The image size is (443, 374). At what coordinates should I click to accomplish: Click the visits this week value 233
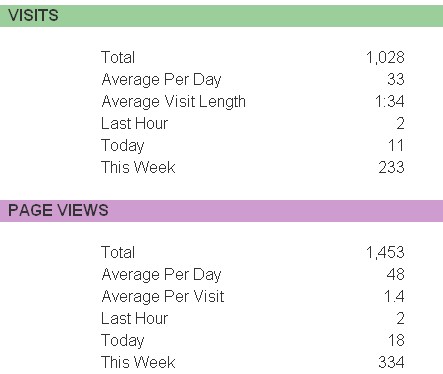click(x=391, y=167)
